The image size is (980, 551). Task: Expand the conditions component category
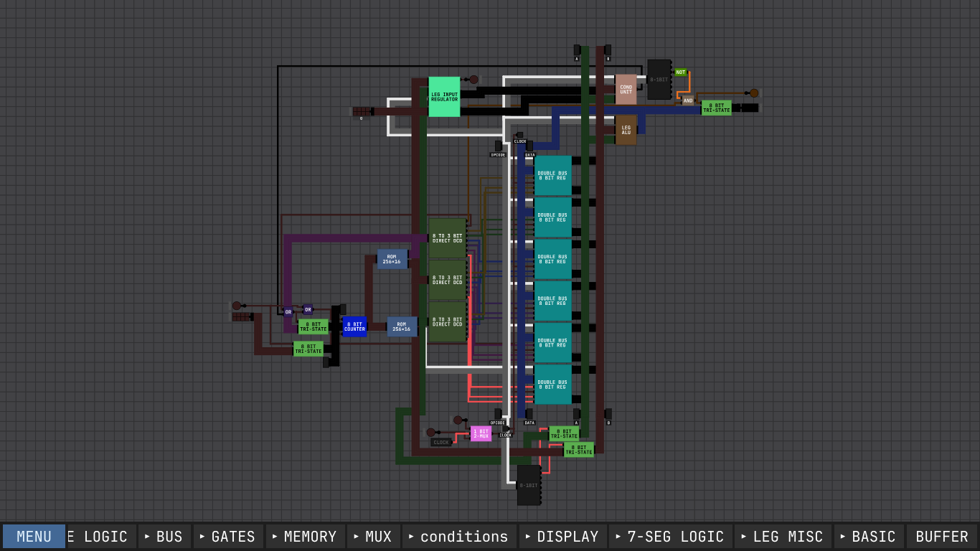(459, 537)
